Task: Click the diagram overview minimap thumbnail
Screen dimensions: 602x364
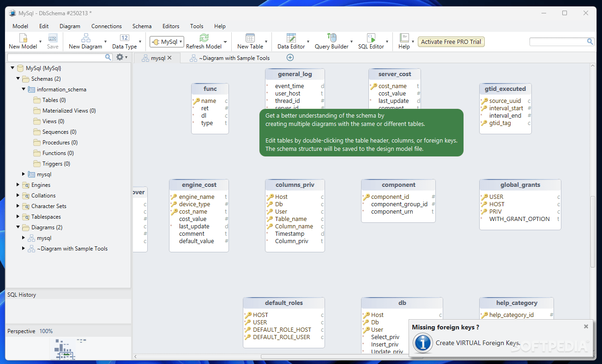Action: 67,348
